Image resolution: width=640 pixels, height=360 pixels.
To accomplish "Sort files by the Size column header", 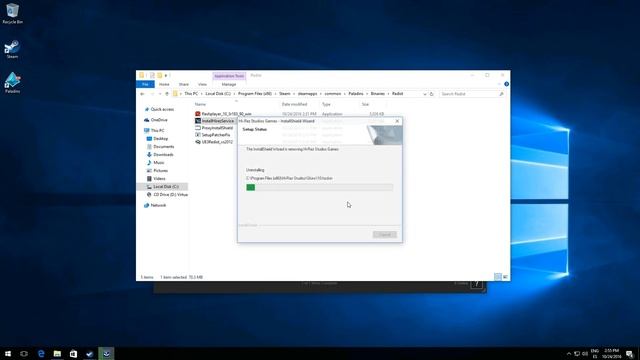I will (365, 104).
